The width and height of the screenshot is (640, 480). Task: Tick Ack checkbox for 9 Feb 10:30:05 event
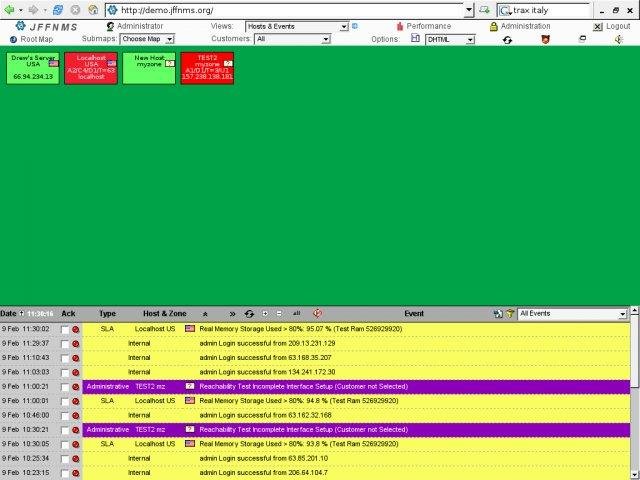(65, 444)
